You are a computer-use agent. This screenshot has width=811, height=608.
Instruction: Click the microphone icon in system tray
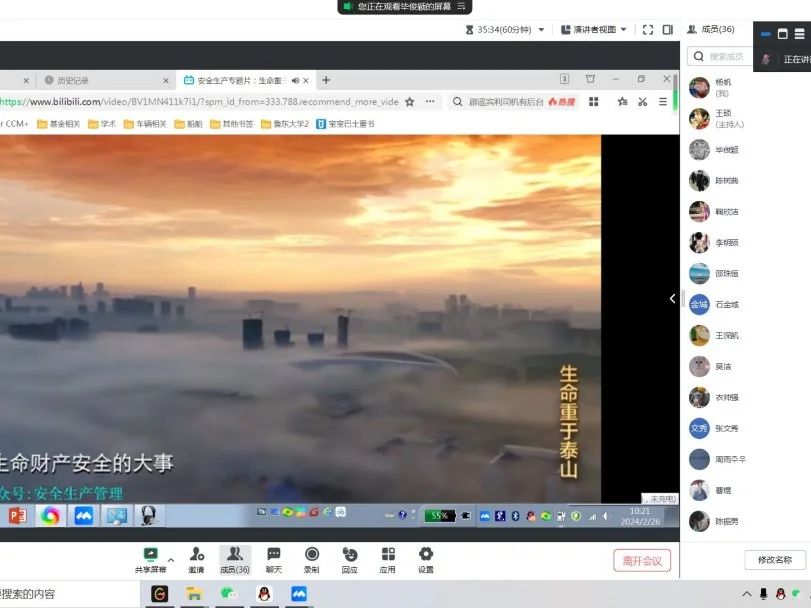click(763, 594)
